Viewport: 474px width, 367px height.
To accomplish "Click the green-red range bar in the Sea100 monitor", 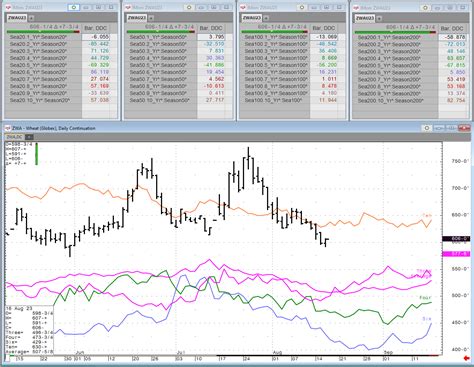I will [x=275, y=32].
